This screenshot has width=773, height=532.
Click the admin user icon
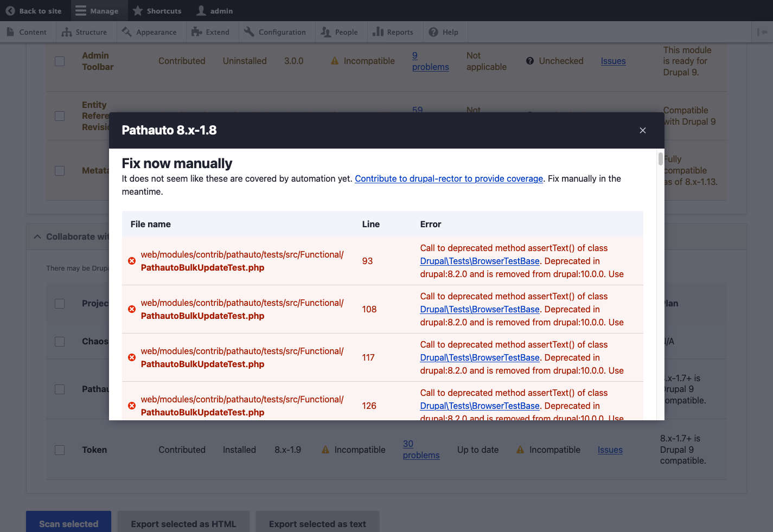(x=201, y=11)
